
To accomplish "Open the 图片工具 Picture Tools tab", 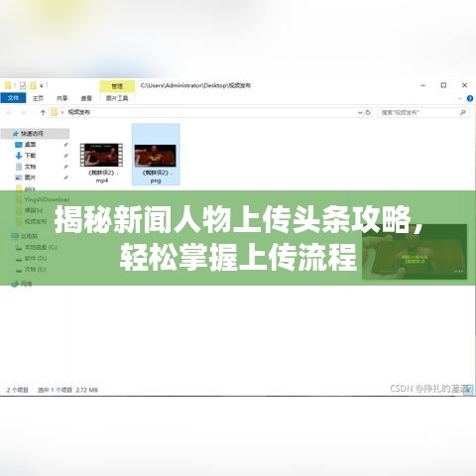I will coord(117,98).
